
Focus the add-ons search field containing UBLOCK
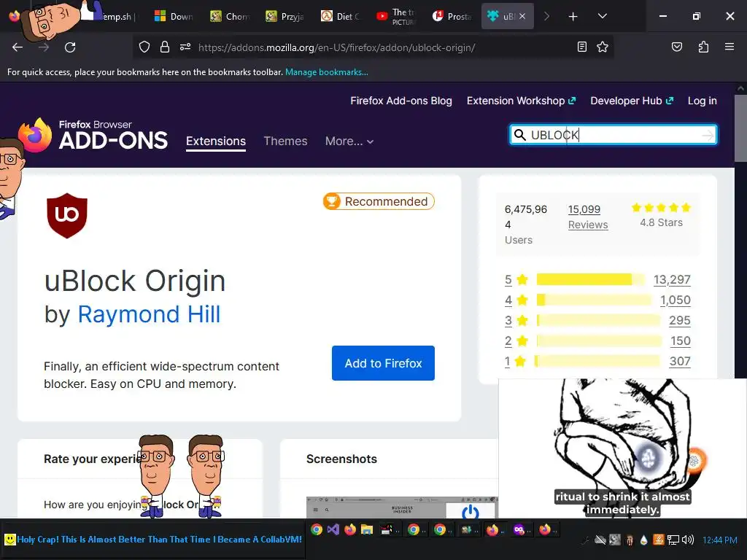613,135
